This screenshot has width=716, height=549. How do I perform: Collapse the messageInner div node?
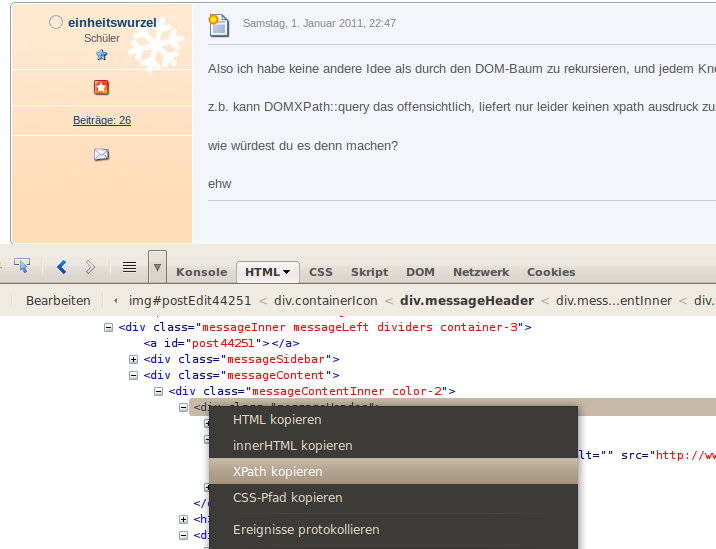coord(109,327)
